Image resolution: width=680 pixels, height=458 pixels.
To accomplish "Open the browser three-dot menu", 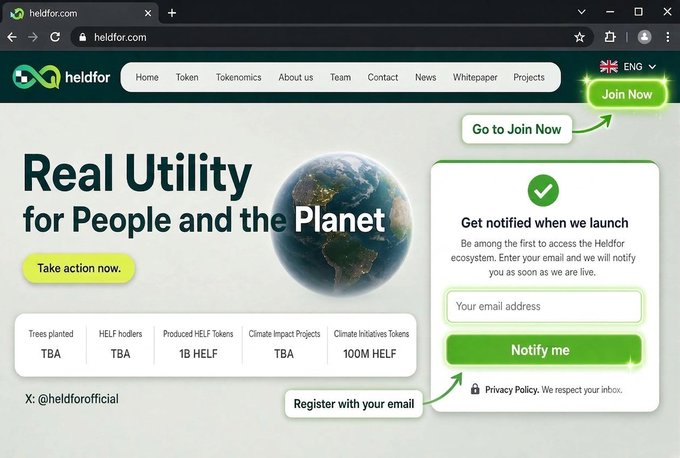I will [668, 37].
